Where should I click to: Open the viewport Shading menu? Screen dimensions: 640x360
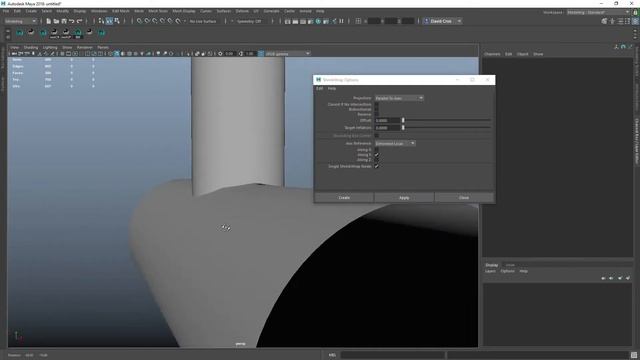[x=31, y=48]
